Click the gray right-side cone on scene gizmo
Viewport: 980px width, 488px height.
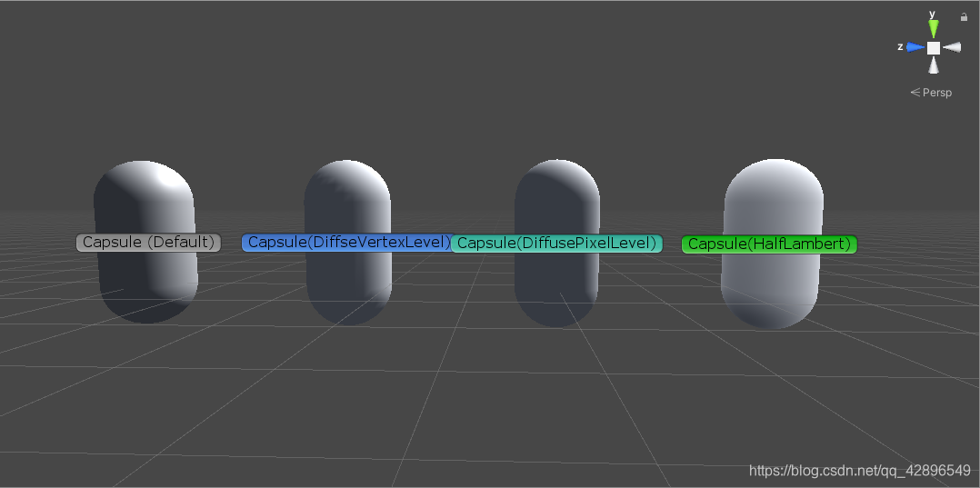tap(951, 47)
